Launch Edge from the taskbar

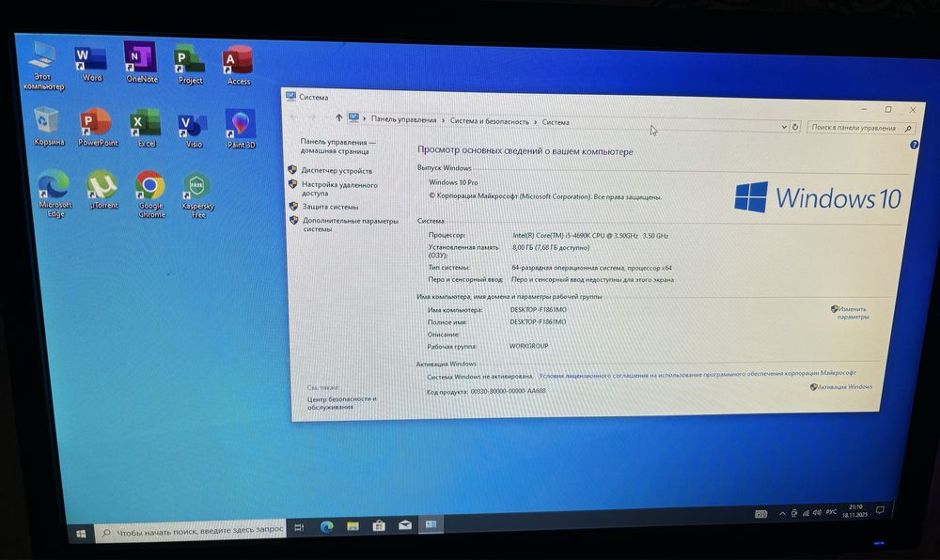tap(327, 526)
